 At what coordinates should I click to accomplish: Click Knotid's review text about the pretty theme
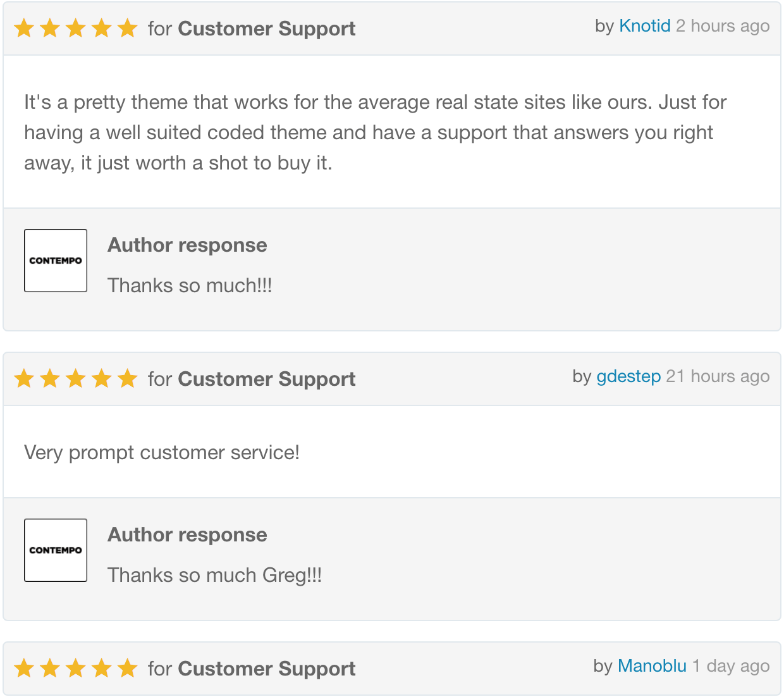coord(375,133)
